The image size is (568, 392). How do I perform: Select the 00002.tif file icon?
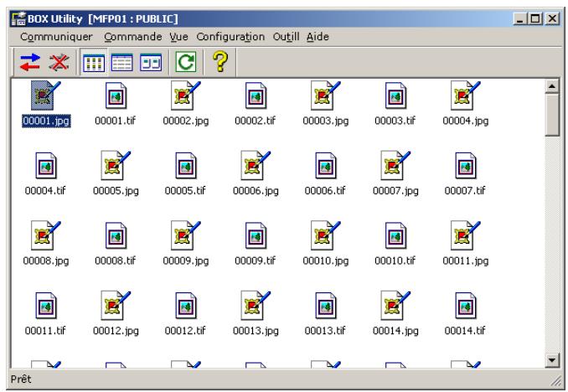(x=256, y=95)
